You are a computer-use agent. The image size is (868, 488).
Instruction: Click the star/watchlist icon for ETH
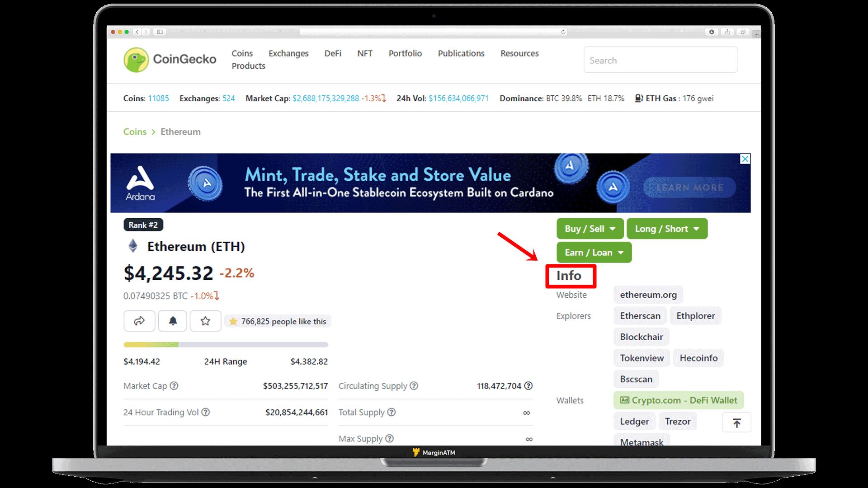(x=205, y=320)
